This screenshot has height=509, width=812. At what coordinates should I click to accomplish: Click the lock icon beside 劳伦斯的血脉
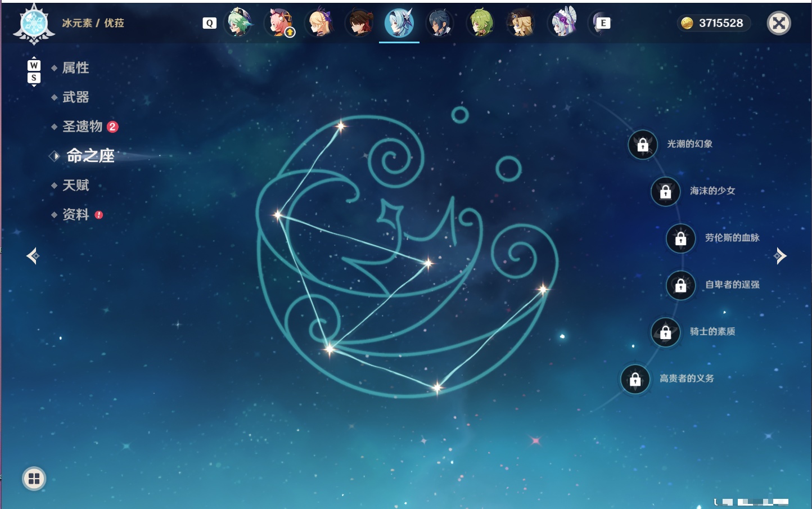point(681,238)
